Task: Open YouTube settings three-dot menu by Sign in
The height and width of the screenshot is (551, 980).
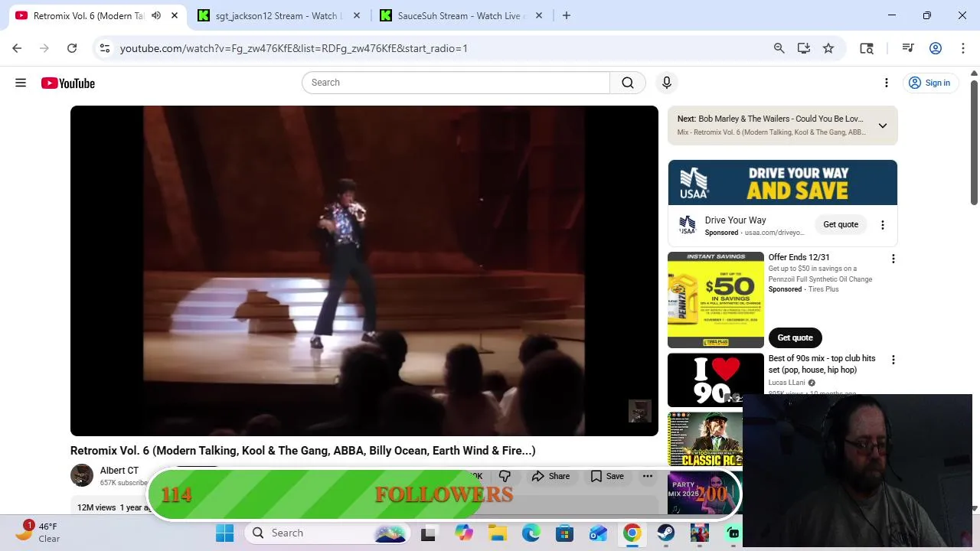Action: click(887, 83)
